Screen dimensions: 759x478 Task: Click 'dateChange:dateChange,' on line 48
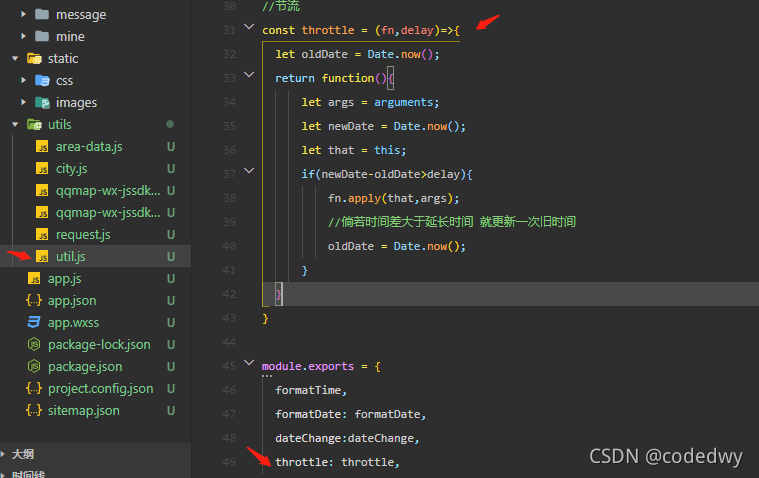(x=347, y=438)
